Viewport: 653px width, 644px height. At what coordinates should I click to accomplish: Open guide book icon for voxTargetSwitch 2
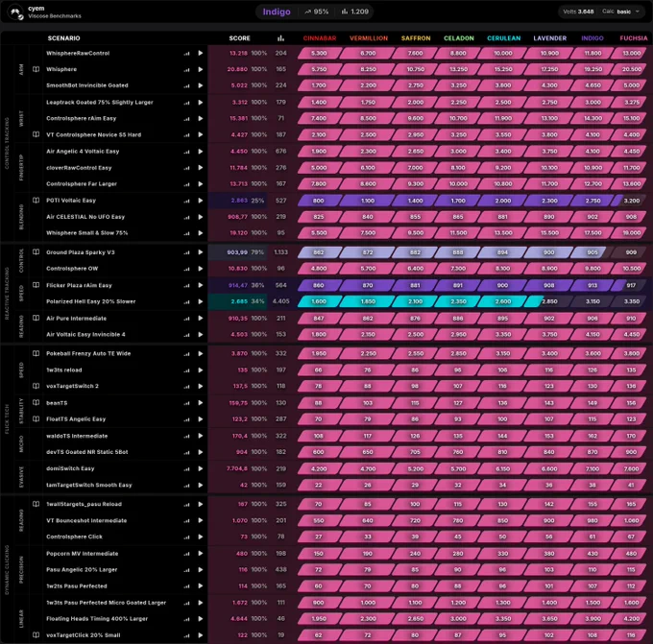coord(36,386)
